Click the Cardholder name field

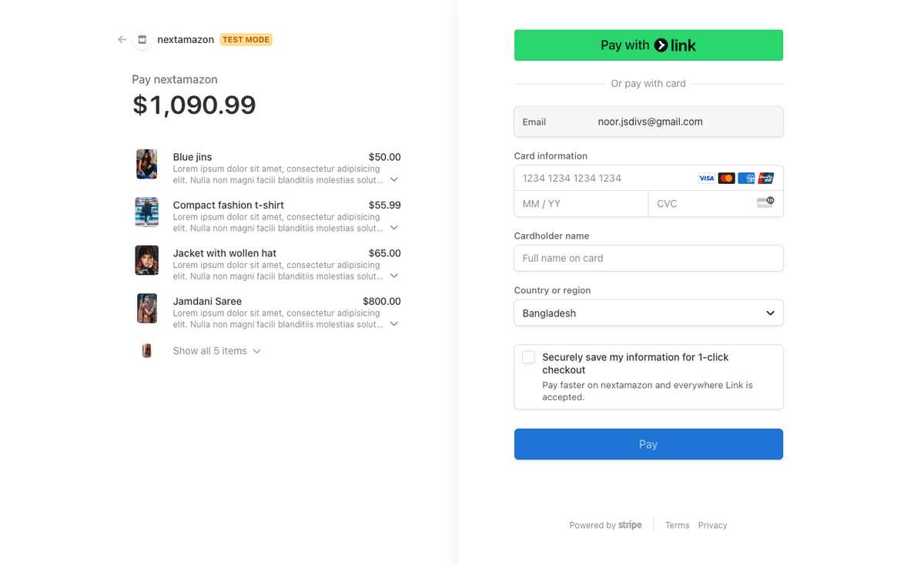[648, 259]
